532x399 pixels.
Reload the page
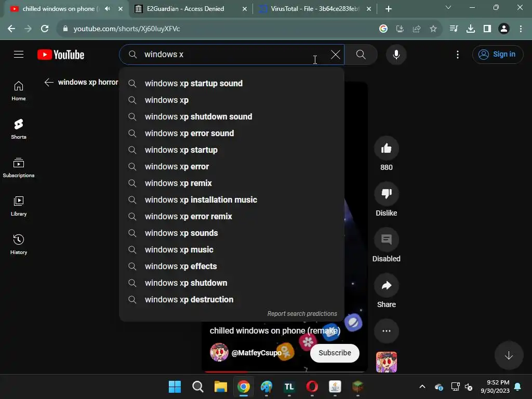[x=45, y=29]
